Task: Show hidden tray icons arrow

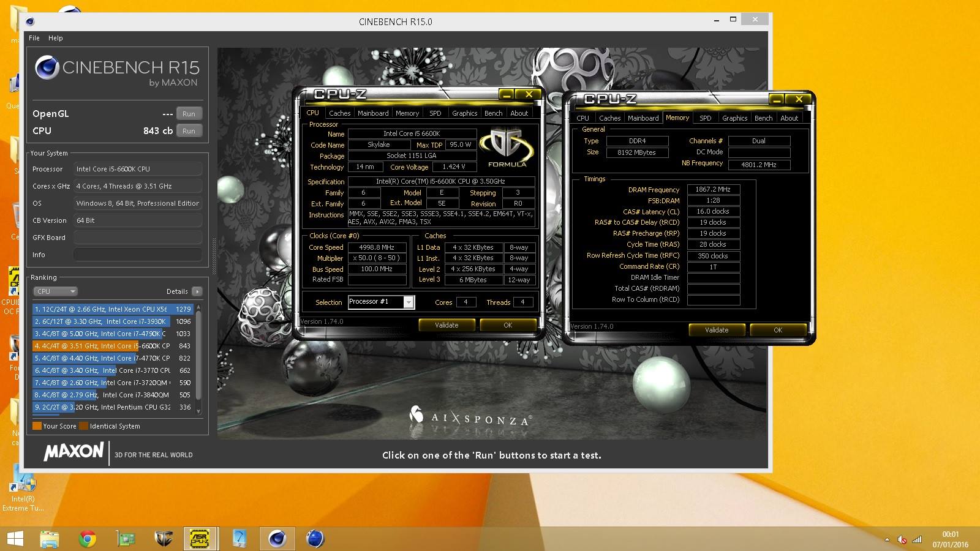Action: click(887, 539)
